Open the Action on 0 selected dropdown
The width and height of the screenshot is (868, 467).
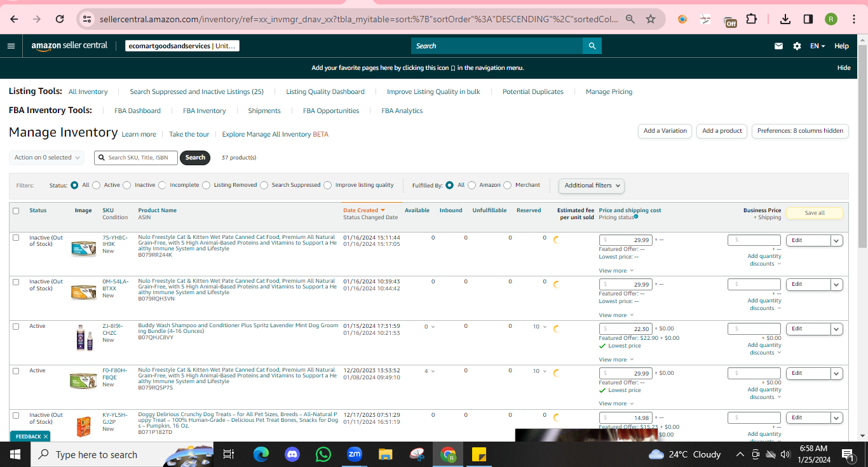click(47, 158)
